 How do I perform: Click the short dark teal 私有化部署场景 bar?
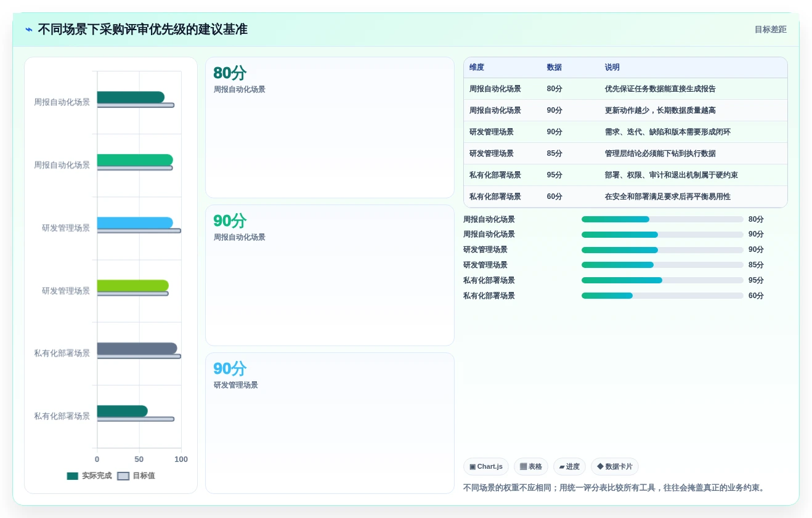[x=122, y=411]
